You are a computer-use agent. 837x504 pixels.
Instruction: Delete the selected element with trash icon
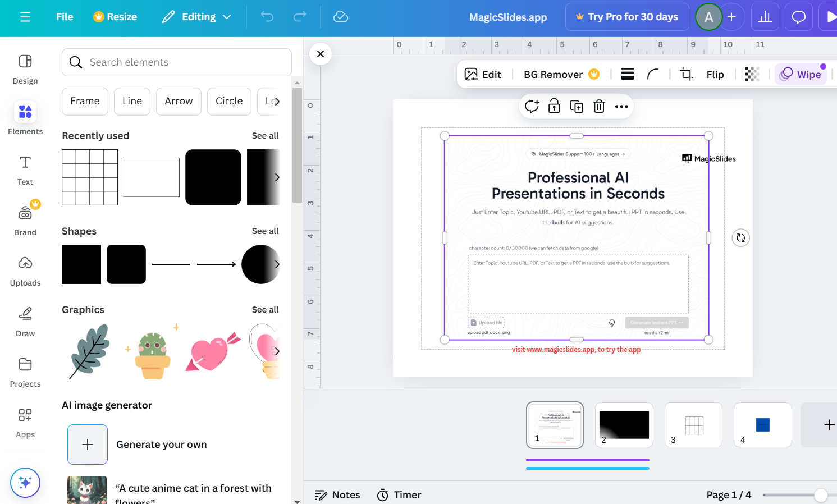tap(599, 107)
